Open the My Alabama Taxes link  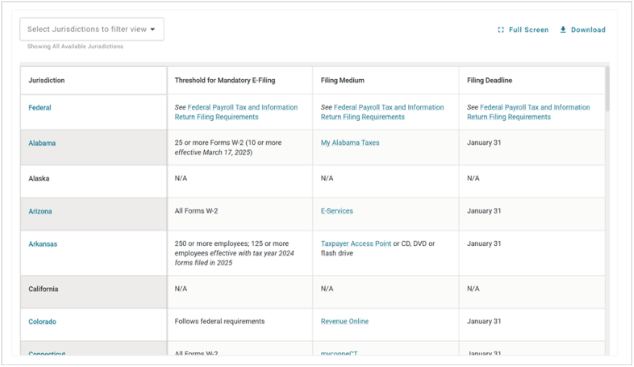[350, 143]
